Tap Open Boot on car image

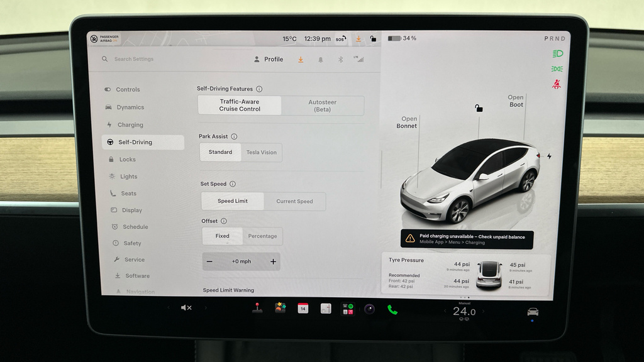coord(516,101)
